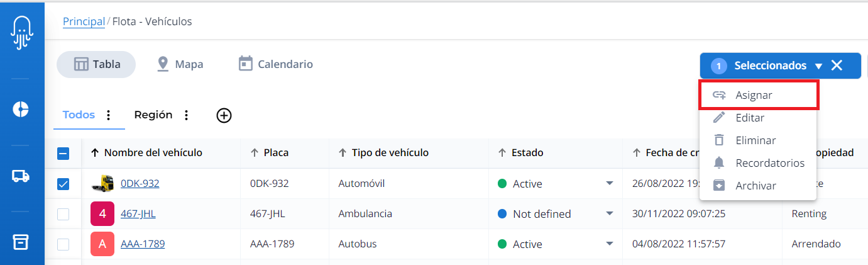Uncheck the 0DK-932 row checkbox
The height and width of the screenshot is (265, 868).
click(63, 184)
